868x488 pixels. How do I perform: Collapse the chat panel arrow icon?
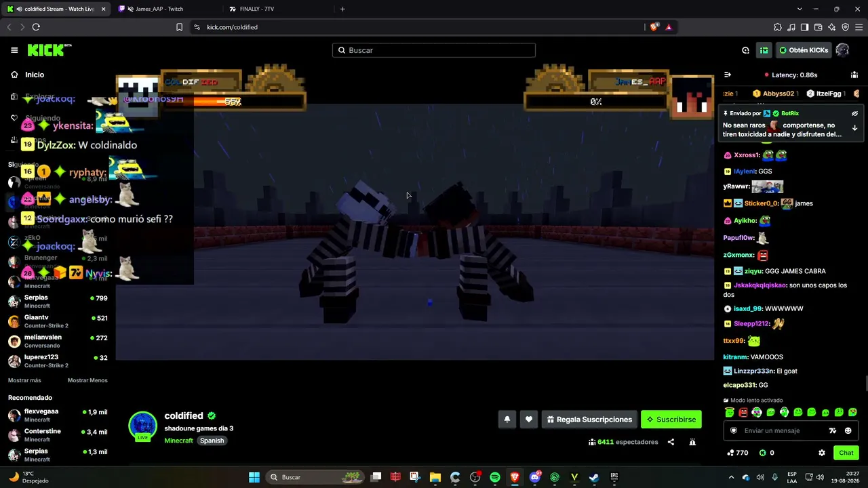tap(728, 75)
